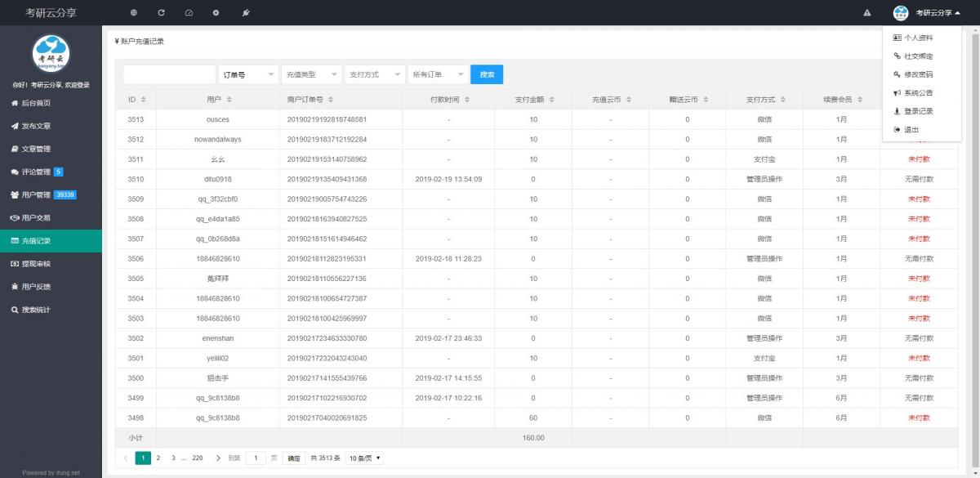Sort the 支付金额 column
The width and height of the screenshot is (980, 478).
[x=550, y=100]
